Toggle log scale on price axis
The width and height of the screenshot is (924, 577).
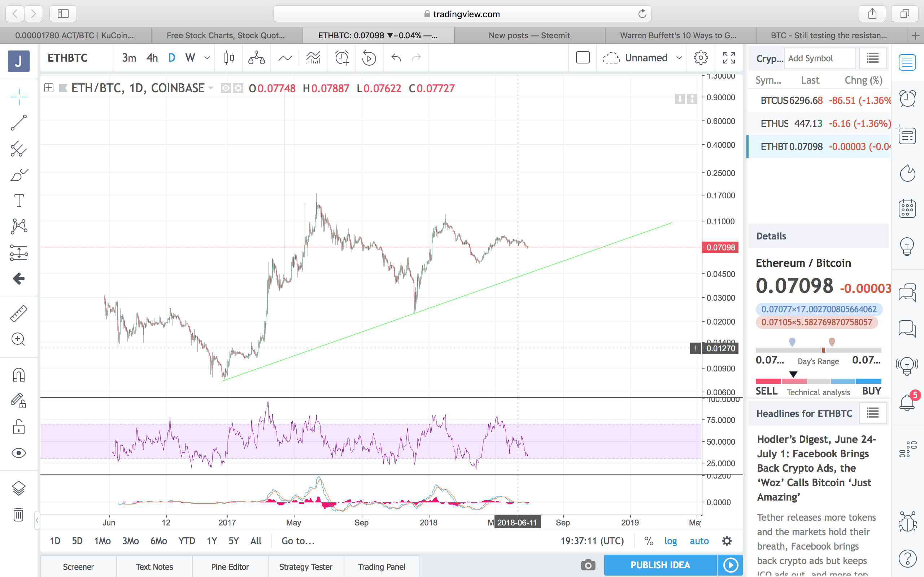pos(671,541)
